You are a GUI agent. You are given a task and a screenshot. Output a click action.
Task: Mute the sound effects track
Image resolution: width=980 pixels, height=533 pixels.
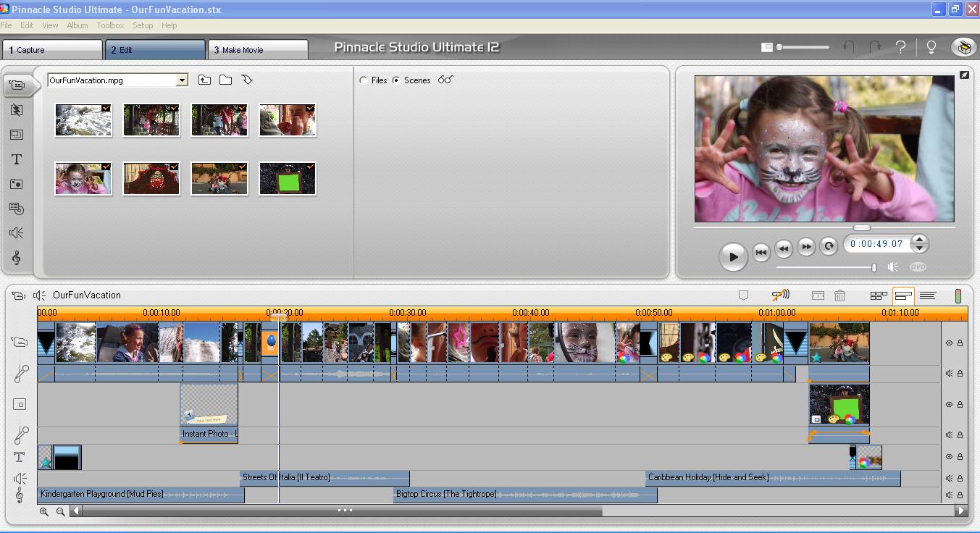949,478
